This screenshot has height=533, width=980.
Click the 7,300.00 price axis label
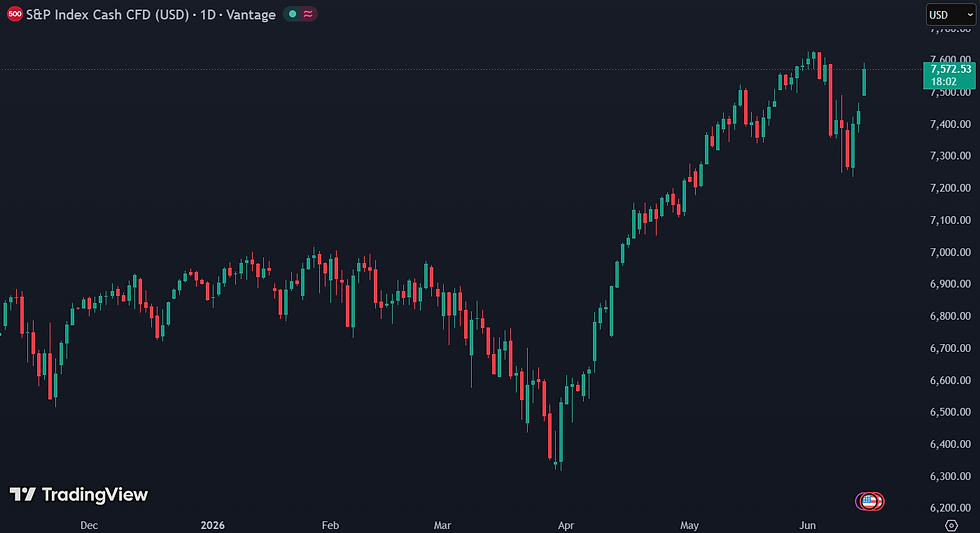950,156
